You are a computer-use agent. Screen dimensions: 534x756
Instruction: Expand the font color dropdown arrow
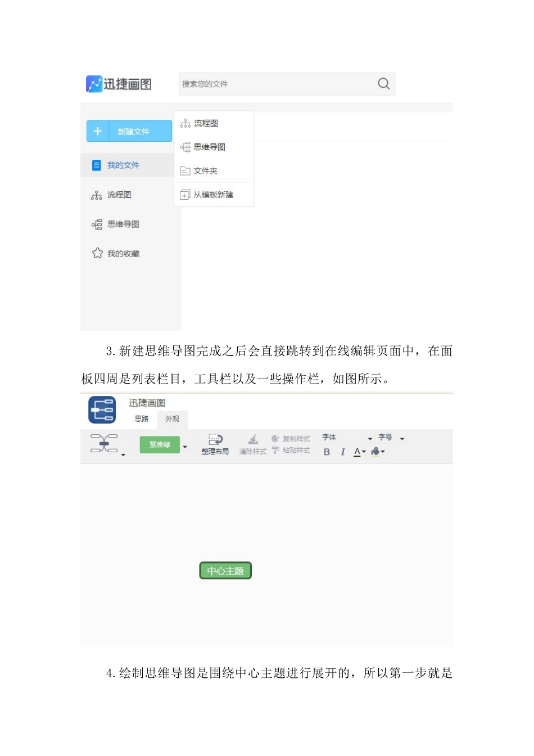click(x=364, y=452)
